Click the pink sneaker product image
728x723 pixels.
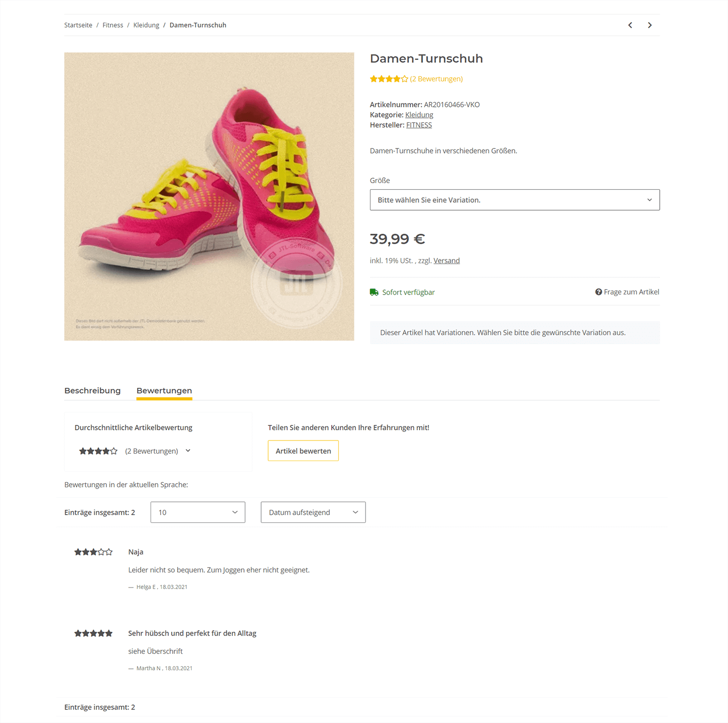point(209,197)
